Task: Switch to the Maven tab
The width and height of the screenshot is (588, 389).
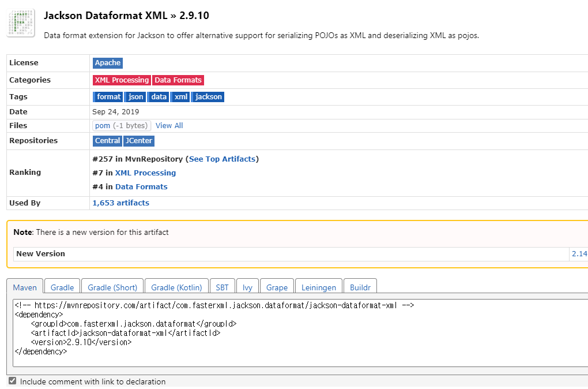Action: tap(25, 287)
